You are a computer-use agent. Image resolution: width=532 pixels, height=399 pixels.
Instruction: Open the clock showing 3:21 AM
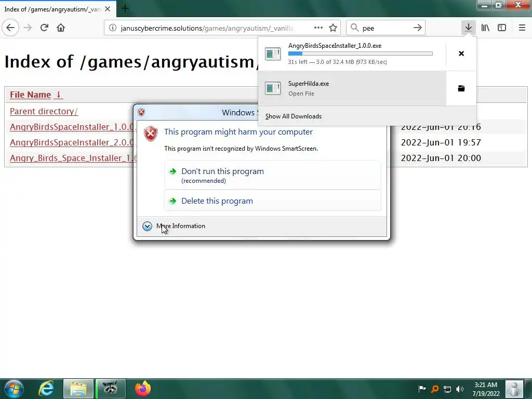click(x=486, y=389)
